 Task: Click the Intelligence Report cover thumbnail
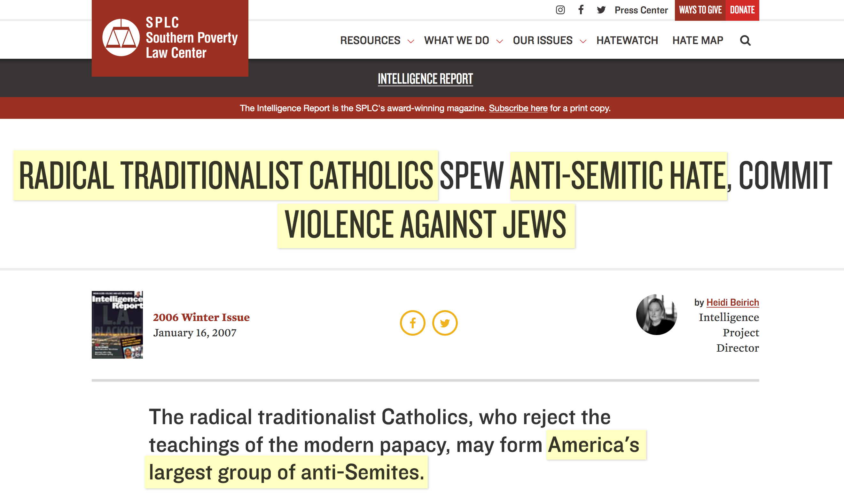(x=117, y=325)
